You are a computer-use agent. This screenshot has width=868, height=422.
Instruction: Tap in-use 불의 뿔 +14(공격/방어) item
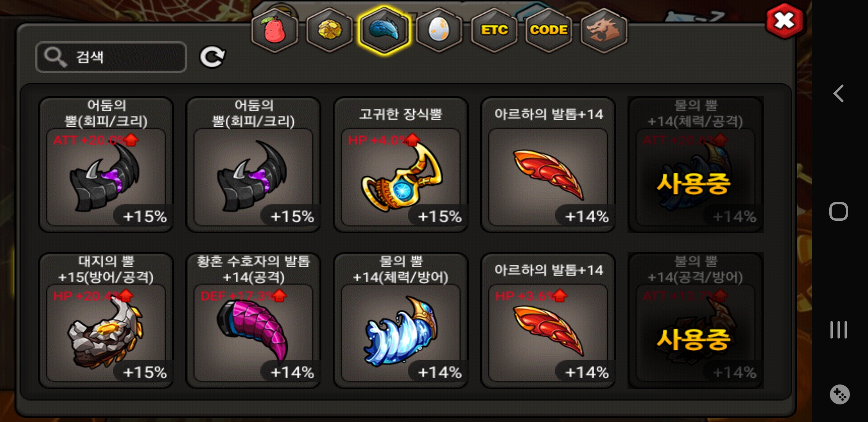coord(696,320)
